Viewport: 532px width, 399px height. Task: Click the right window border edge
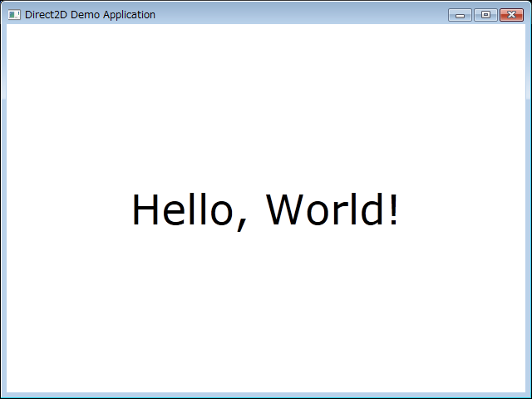point(529,208)
